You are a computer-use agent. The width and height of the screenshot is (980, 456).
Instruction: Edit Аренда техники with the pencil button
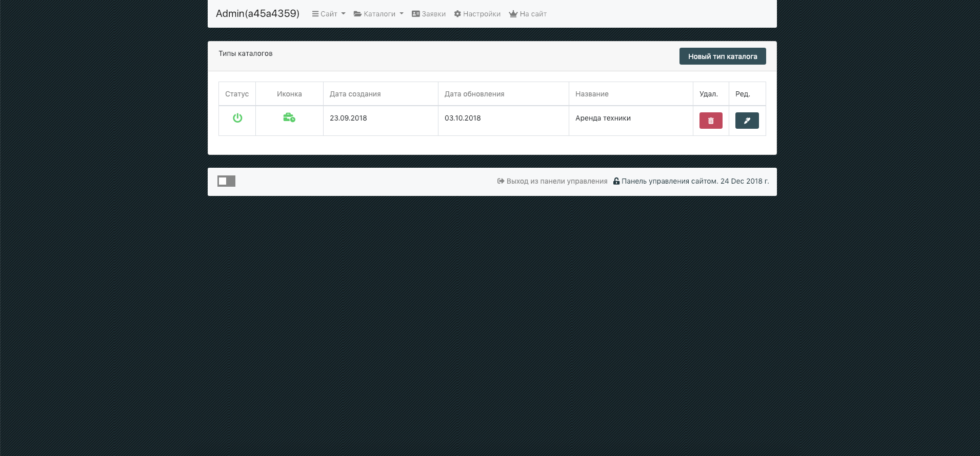pyautogui.click(x=747, y=121)
